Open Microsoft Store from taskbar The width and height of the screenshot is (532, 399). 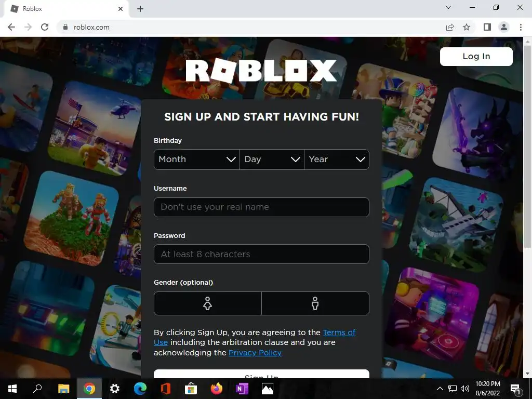pos(191,389)
